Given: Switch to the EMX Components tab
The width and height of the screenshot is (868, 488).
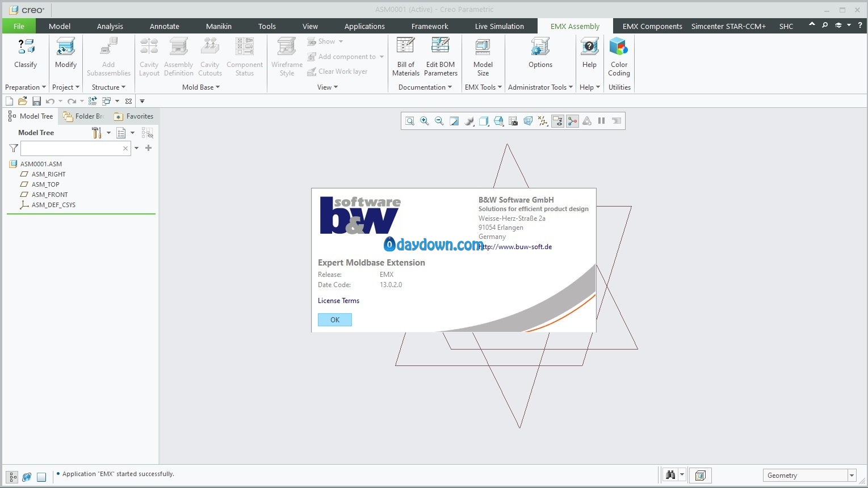Looking at the screenshot, I should (x=652, y=26).
